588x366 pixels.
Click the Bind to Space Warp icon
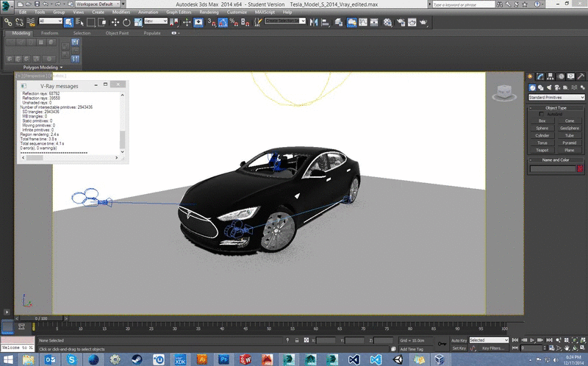pyautogui.click(x=31, y=22)
